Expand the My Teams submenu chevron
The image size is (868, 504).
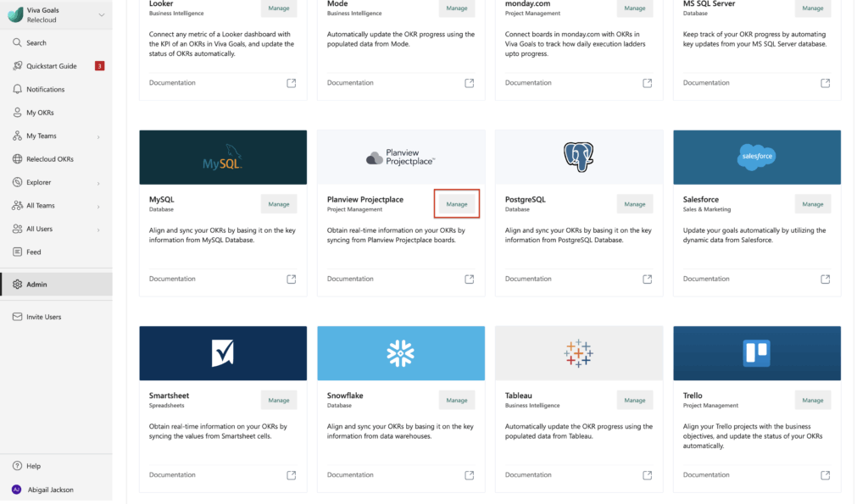(x=98, y=136)
